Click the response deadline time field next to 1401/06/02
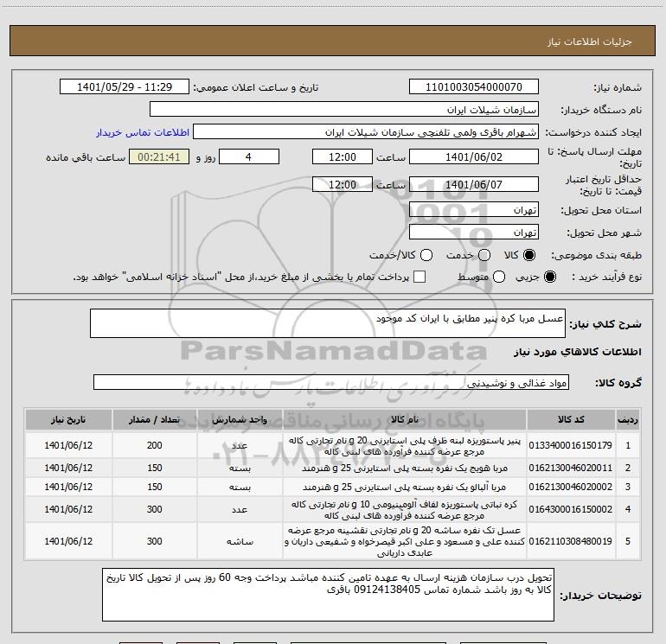This screenshot has height=644, width=666. tap(342, 157)
